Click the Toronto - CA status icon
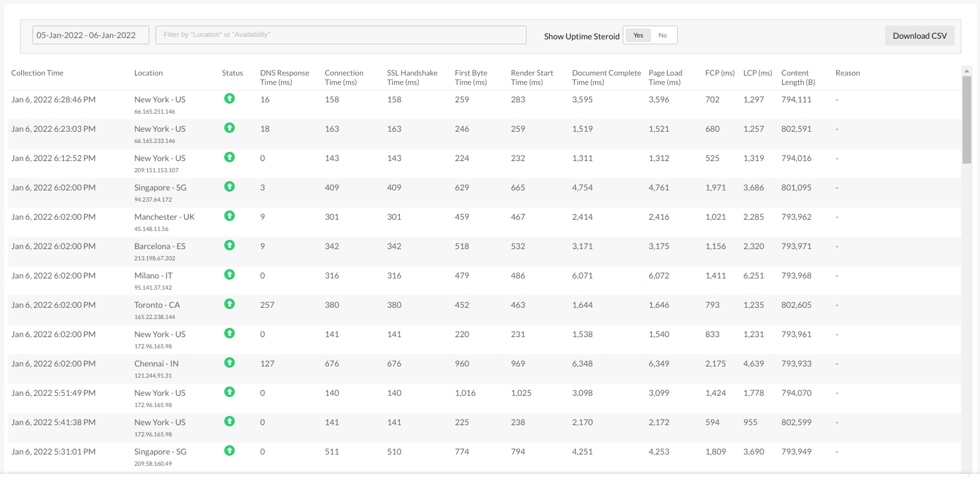980x477 pixels. 229,304
